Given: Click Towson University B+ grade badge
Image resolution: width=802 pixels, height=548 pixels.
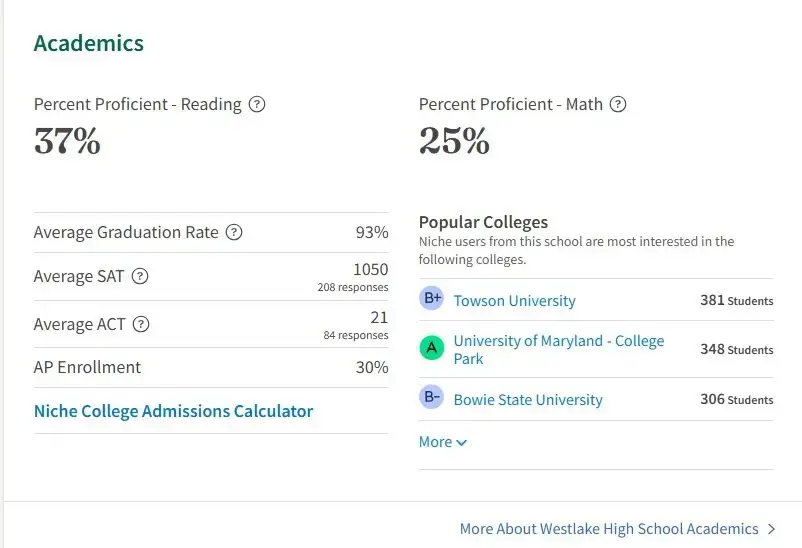Looking at the screenshot, I should click(x=432, y=298).
